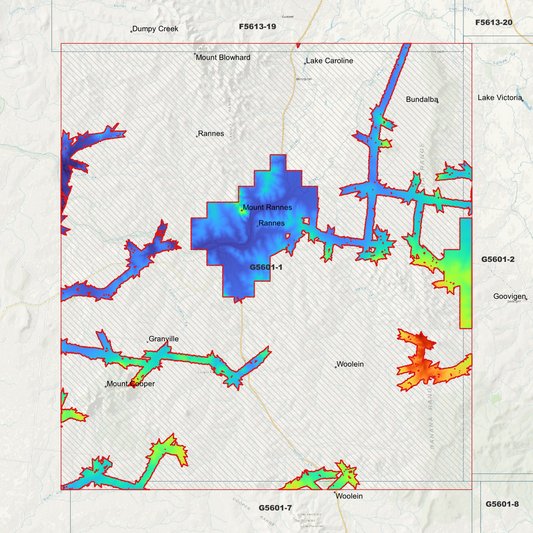Select the Granville place label
This screenshot has width=533, height=533.
[164, 339]
